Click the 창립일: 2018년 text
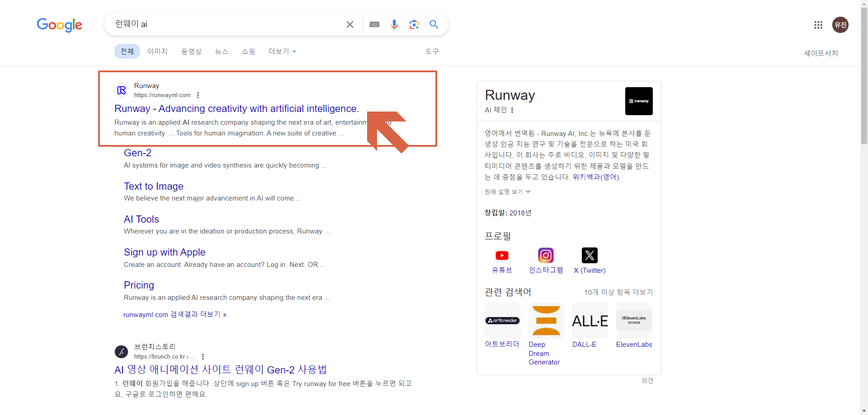 pos(508,213)
